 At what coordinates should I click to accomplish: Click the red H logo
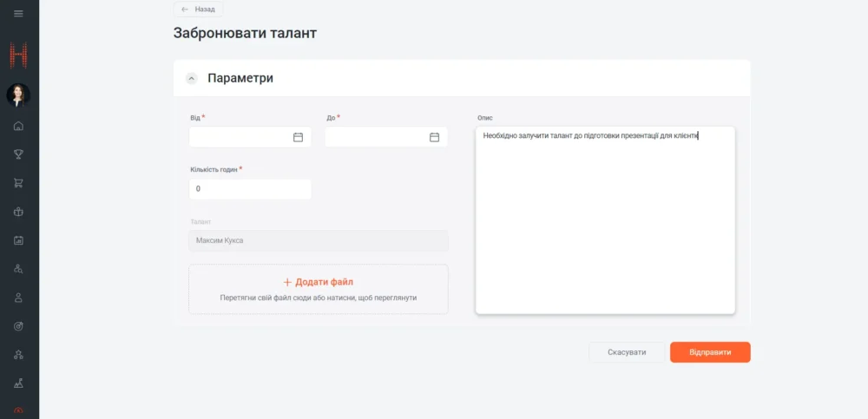point(19,56)
